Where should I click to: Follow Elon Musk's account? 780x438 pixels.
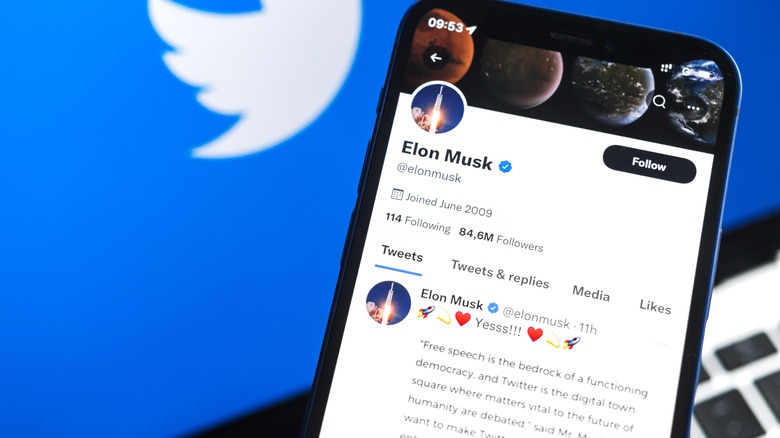point(649,164)
